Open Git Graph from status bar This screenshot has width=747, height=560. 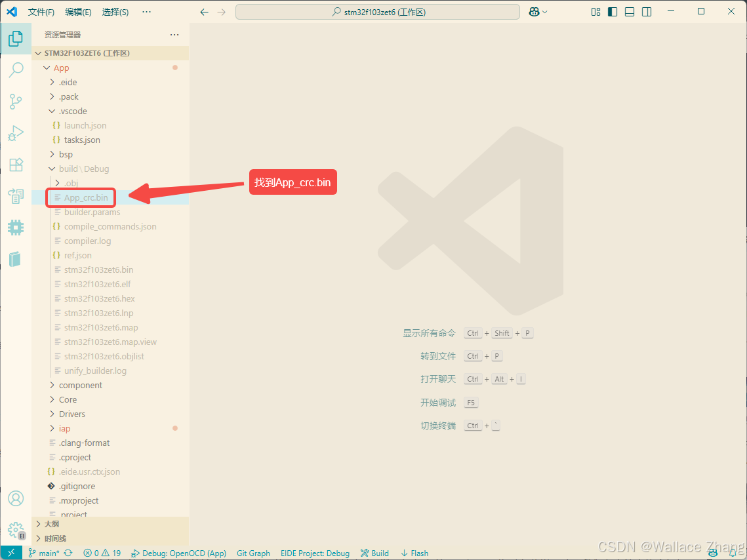point(253,553)
